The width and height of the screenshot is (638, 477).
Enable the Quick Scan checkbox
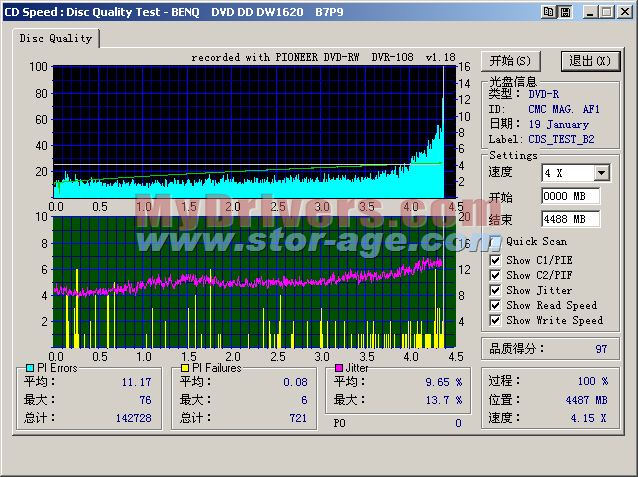[495, 241]
